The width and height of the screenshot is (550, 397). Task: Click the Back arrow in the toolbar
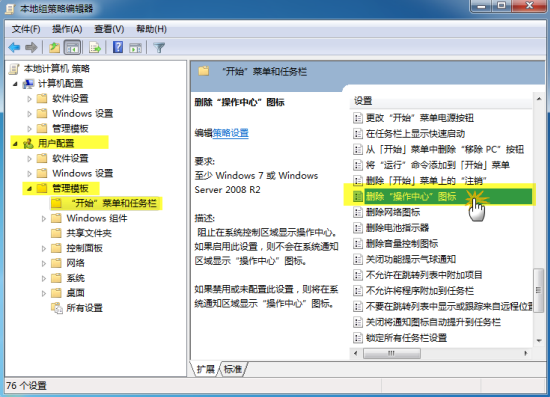[14, 47]
